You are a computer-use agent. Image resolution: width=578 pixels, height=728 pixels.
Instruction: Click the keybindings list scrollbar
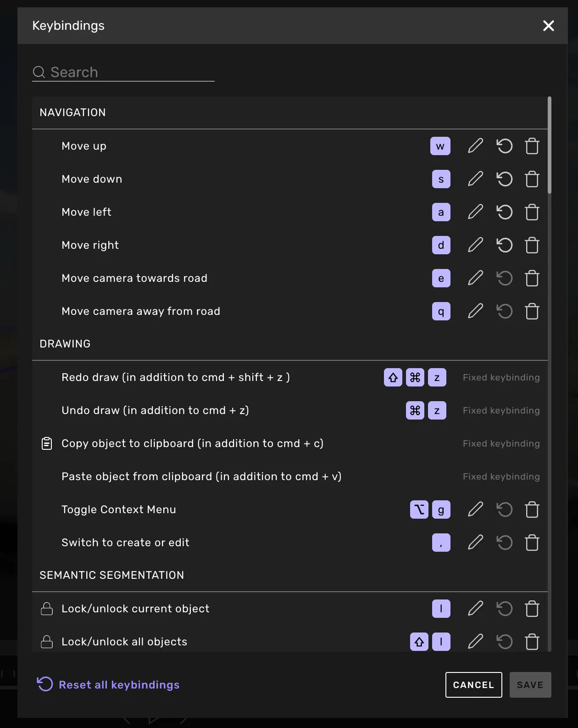[x=550, y=145]
